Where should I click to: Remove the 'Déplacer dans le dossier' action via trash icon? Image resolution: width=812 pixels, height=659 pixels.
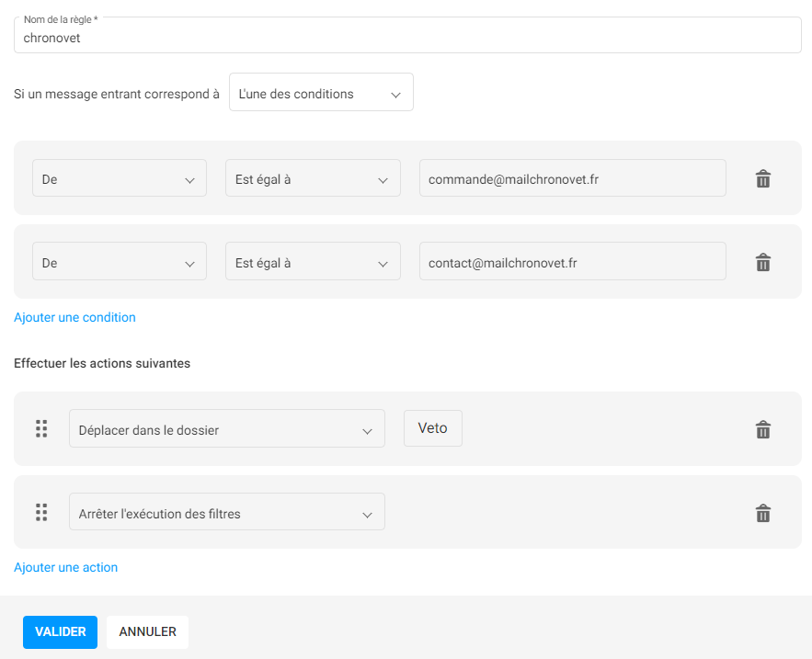[763, 429]
